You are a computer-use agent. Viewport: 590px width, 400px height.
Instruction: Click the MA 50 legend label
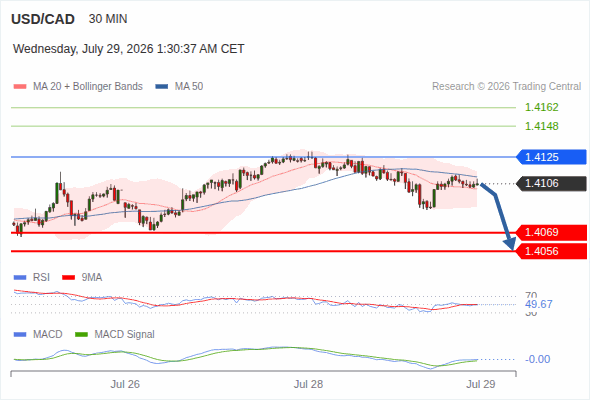189,87
